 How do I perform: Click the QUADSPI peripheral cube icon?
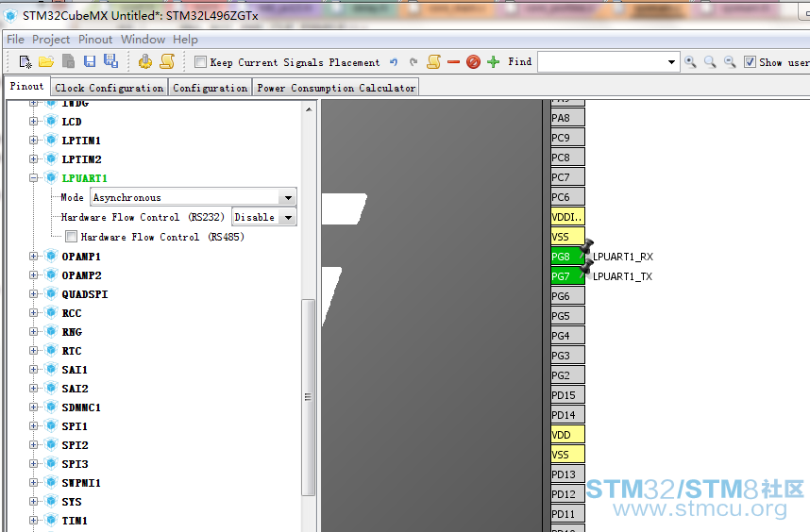51,293
